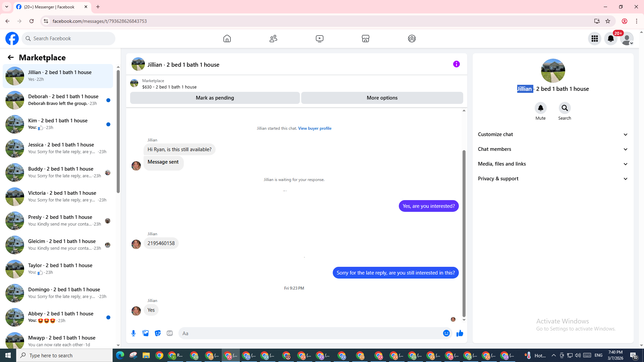
Task: Choose a GIF icon
Action: click(x=170, y=333)
